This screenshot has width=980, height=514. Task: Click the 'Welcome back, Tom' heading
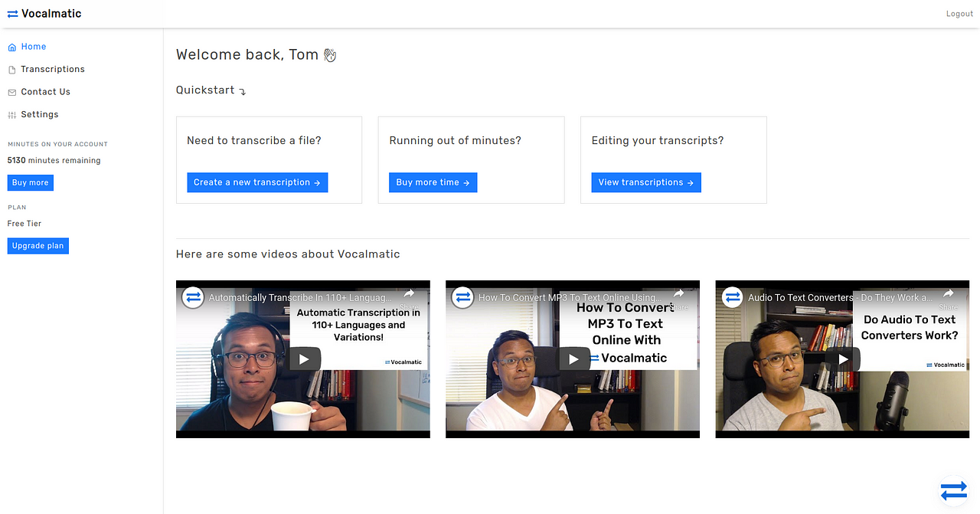point(247,54)
